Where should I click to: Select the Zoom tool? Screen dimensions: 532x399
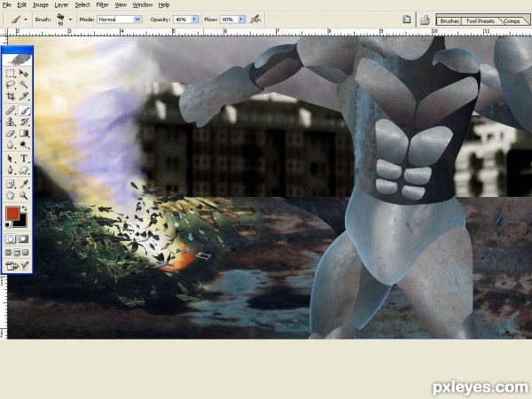23,195
